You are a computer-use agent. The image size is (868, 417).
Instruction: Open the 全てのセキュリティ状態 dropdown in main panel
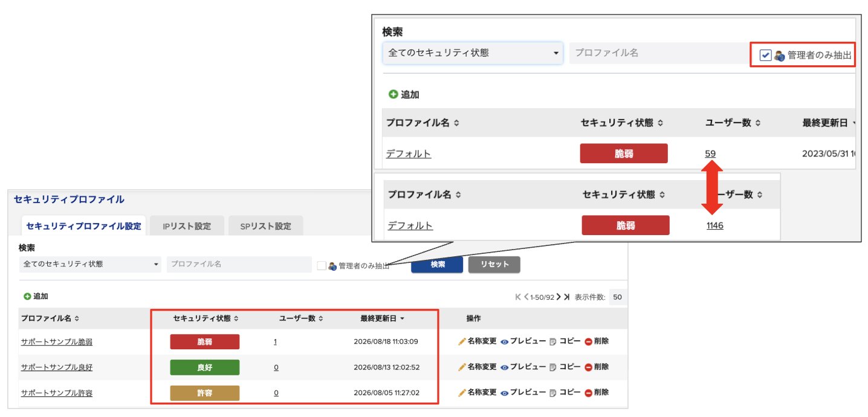click(90, 264)
